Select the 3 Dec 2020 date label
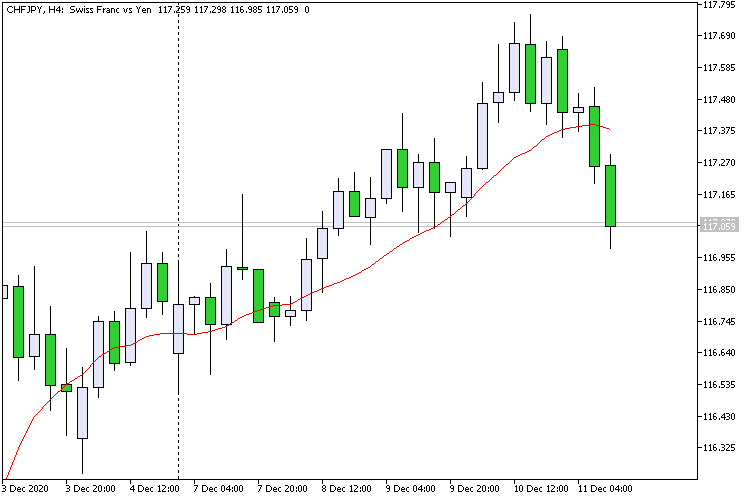This screenshot has height=500, width=750. tap(25, 489)
